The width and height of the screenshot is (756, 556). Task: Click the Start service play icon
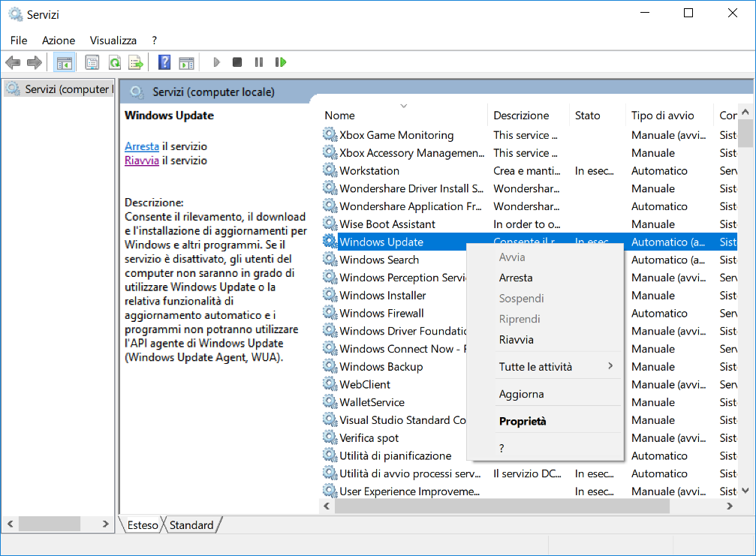point(216,62)
